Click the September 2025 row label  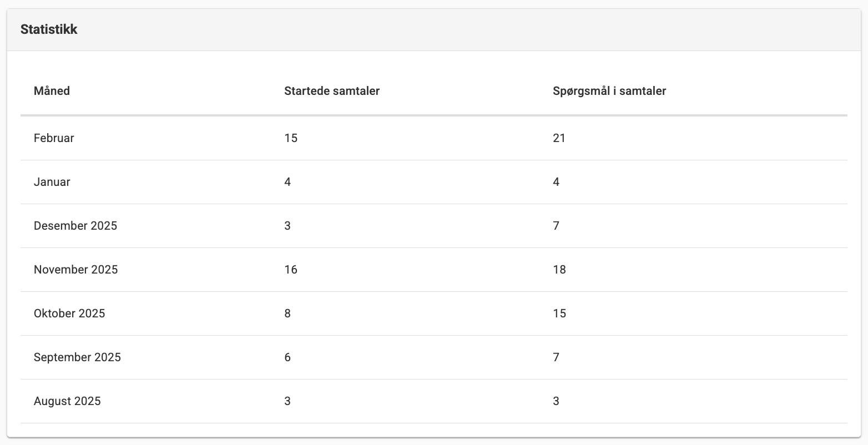77,357
